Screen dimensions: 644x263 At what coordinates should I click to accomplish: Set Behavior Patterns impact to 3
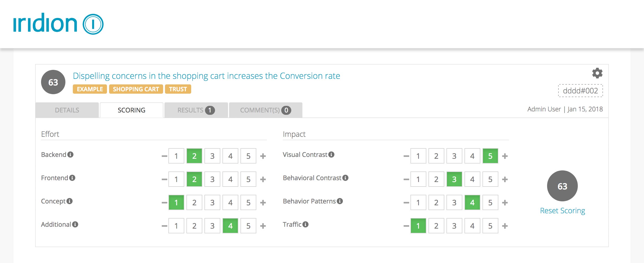tap(454, 203)
